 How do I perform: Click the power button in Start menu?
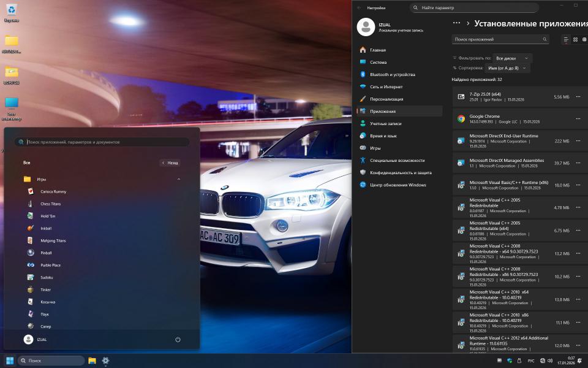pos(178,339)
